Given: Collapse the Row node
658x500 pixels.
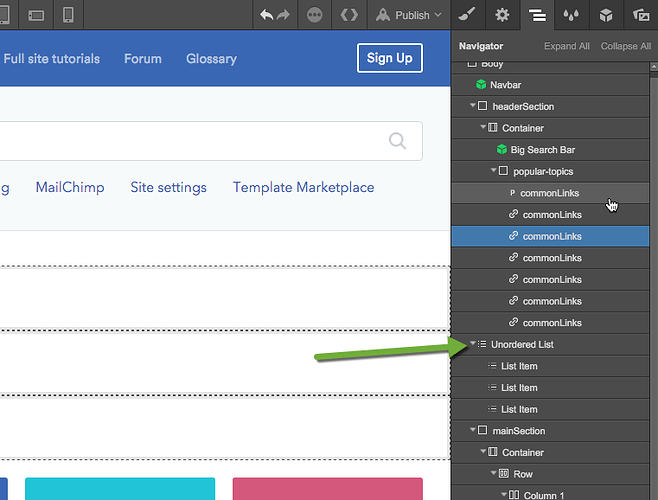Looking at the screenshot, I should [x=494, y=473].
